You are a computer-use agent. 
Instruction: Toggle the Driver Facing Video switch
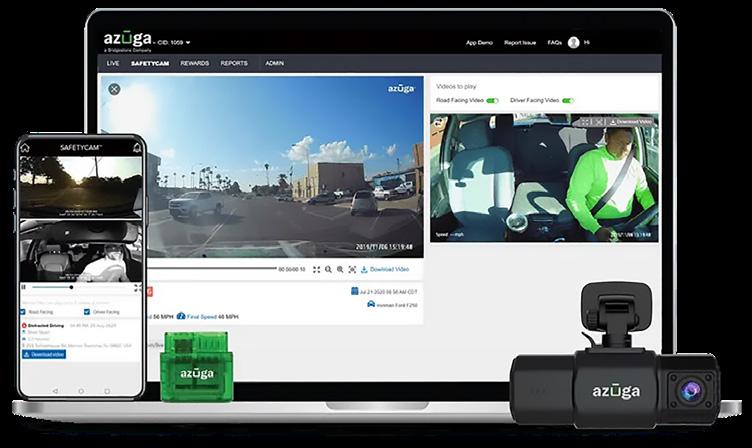(x=568, y=101)
